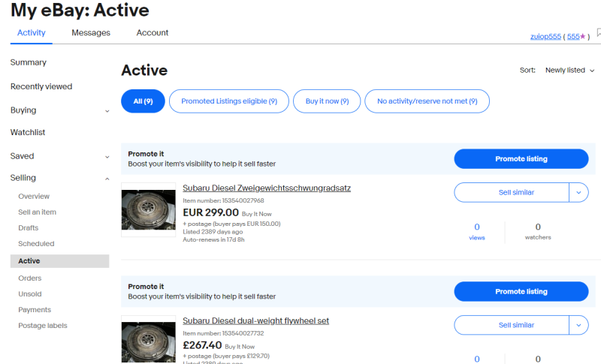601x364 pixels.
Task: Click 'Listed 2389 days ago' text
Action: (213, 232)
